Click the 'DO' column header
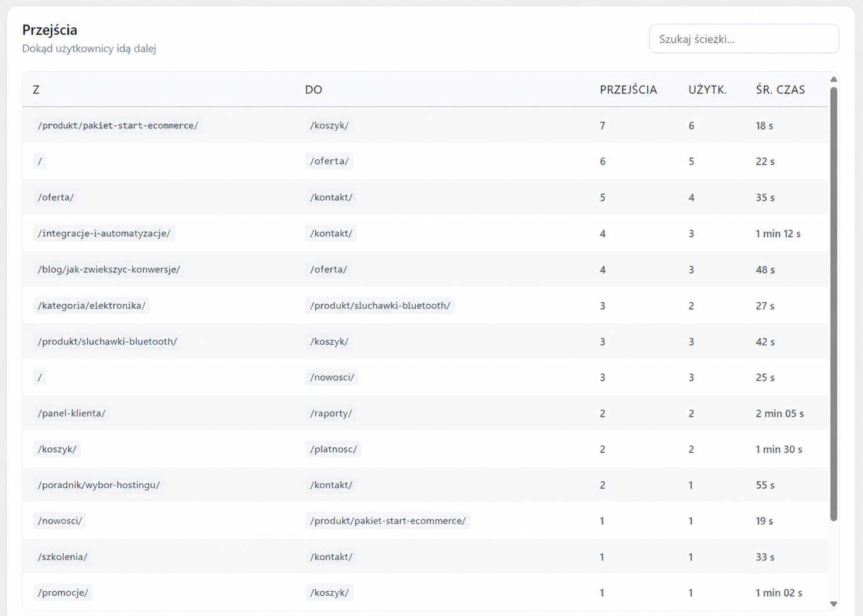The height and width of the screenshot is (616, 863). tap(313, 89)
